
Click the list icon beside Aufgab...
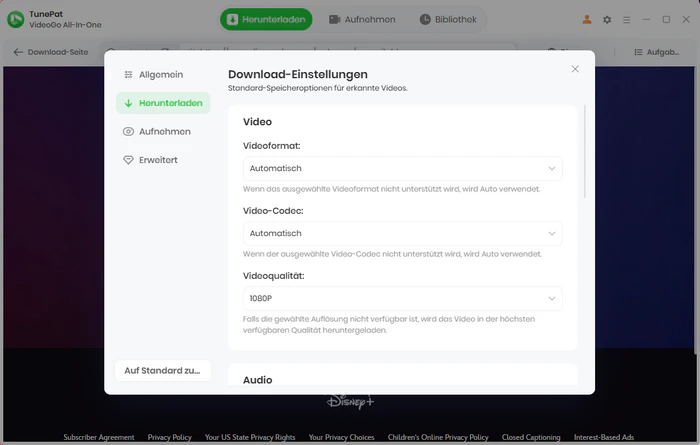[x=638, y=52]
